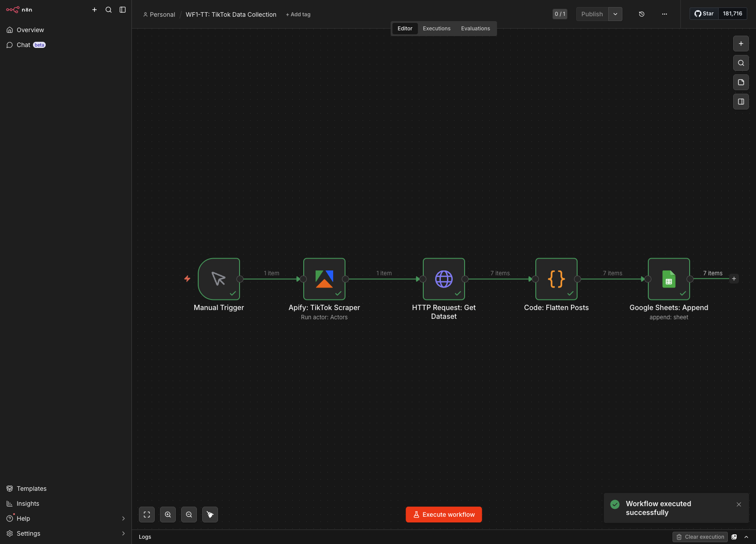Zoom out on the canvas
The height and width of the screenshot is (544, 756).
coord(189,515)
